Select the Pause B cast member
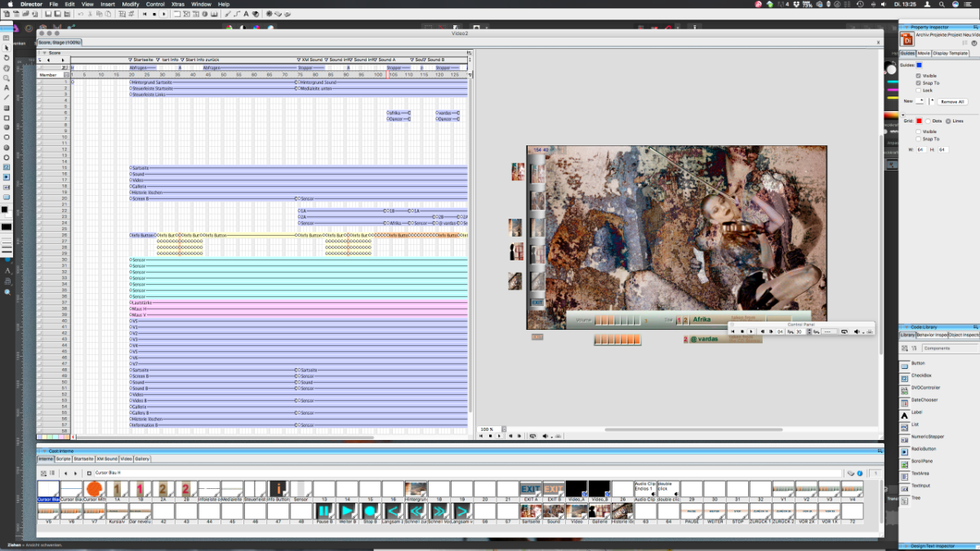Viewport: 980px width, 551px height. (324, 511)
